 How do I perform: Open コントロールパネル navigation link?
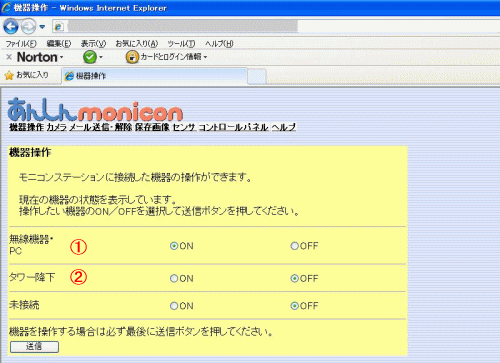(x=234, y=127)
